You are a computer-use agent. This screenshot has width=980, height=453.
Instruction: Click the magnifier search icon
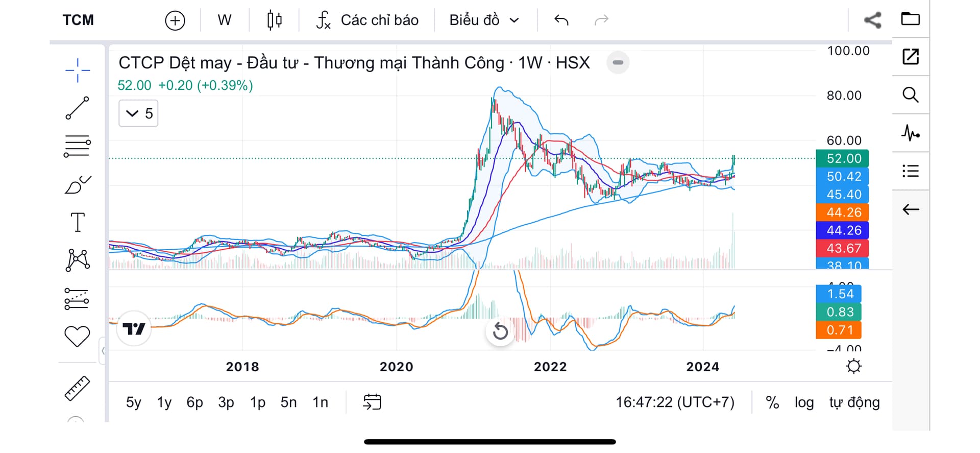[x=911, y=94]
